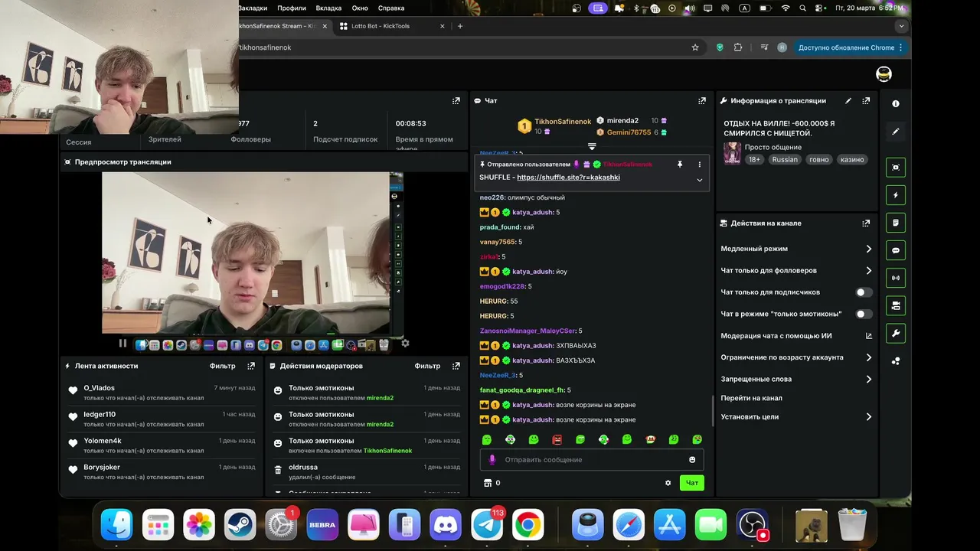Select the казино stream tag
Image resolution: width=980 pixels, height=551 pixels.
tap(852, 160)
